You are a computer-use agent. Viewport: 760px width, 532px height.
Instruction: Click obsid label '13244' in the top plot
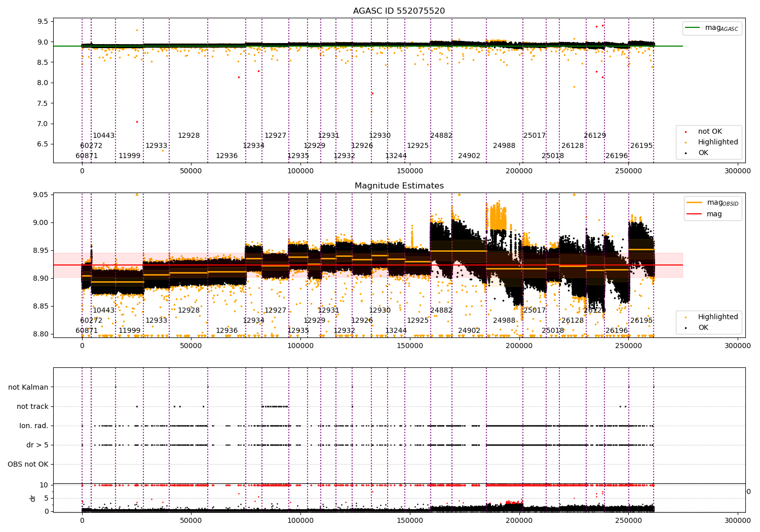click(x=396, y=156)
